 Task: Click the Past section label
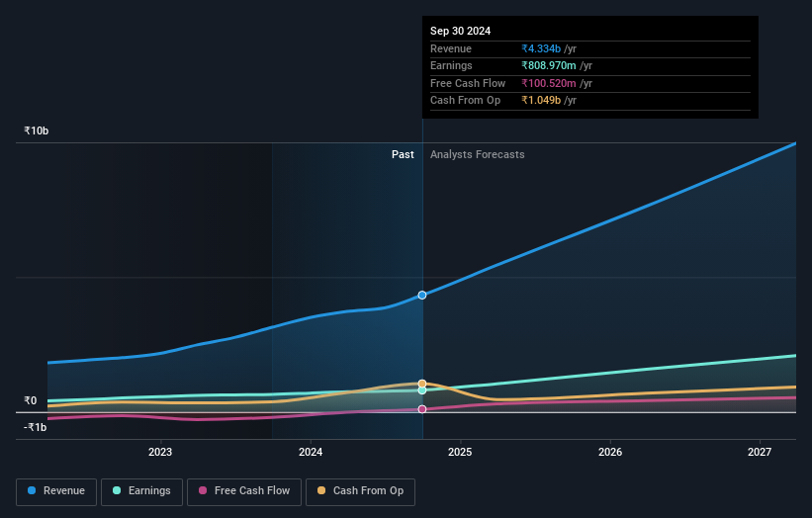(x=403, y=154)
